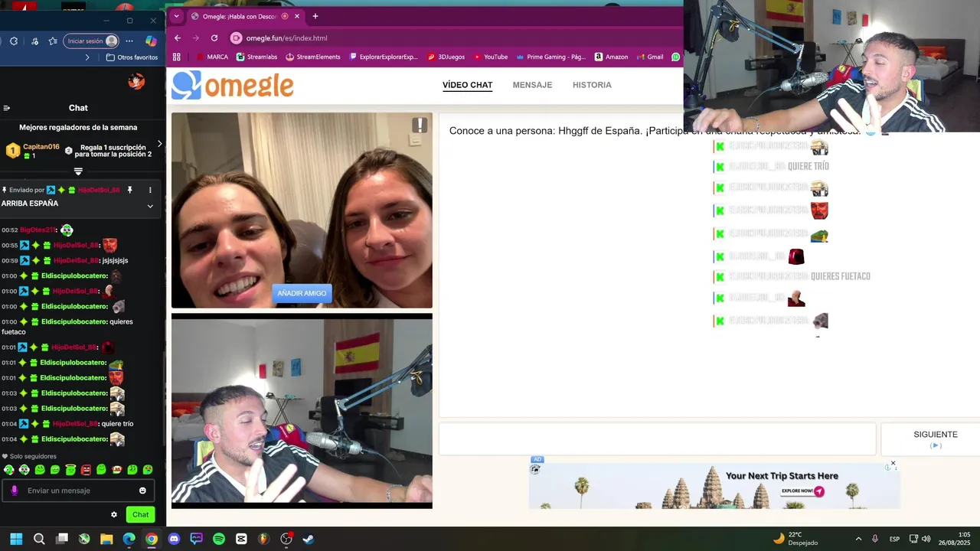Image resolution: width=980 pixels, height=551 pixels.
Task: Open the Chrome apps grid in bookmarks bar
Action: click(177, 57)
